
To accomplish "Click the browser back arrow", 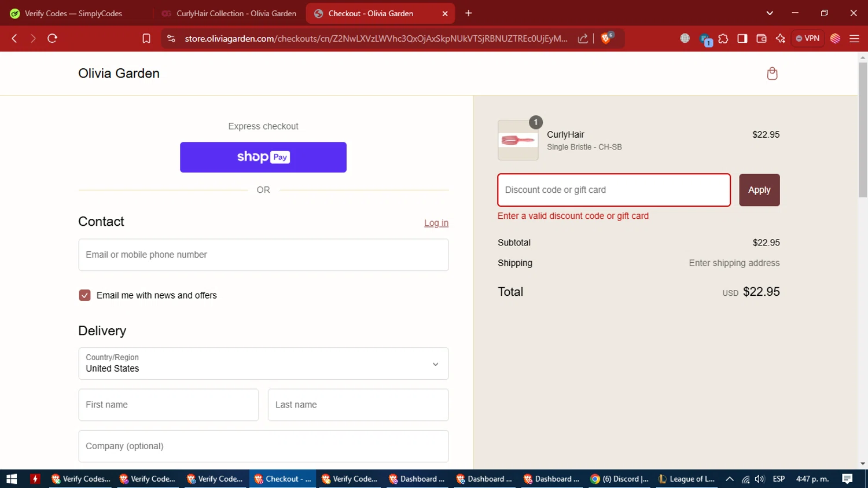I will pyautogui.click(x=14, y=38).
